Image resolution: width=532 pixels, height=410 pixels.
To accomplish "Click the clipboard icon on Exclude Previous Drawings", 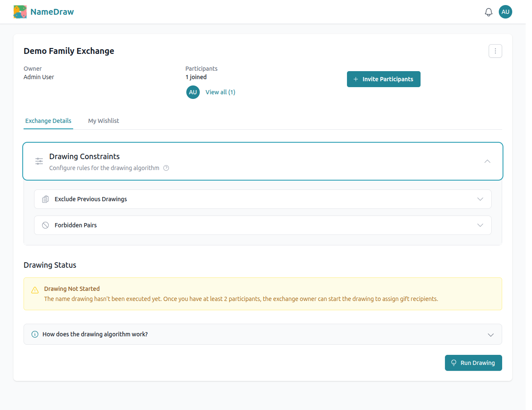I will coord(45,199).
